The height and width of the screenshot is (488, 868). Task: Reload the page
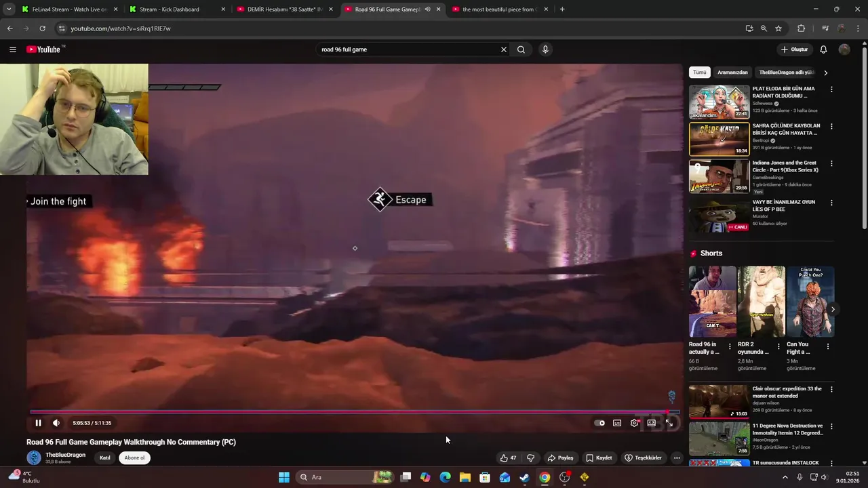pyautogui.click(x=42, y=28)
